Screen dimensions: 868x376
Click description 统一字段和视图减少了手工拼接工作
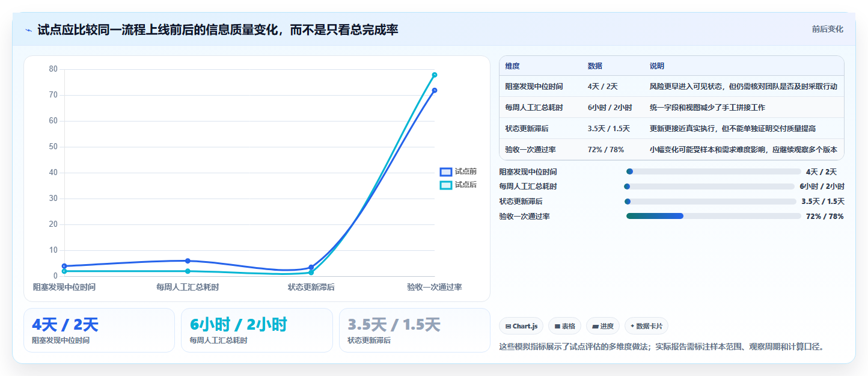point(708,108)
